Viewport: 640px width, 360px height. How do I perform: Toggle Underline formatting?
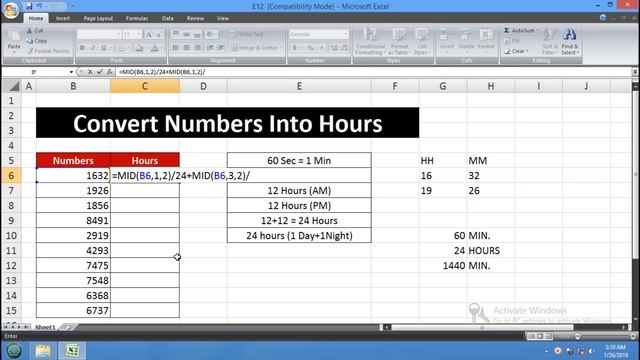(103, 48)
